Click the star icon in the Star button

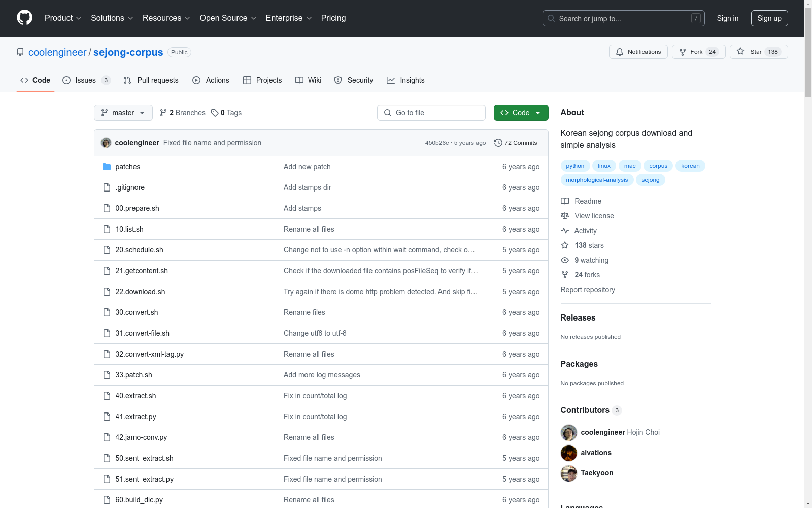tap(740, 52)
